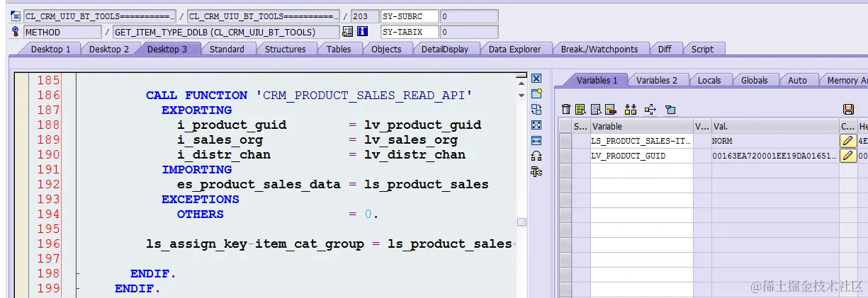Click the CALL FUNCTION 'CRM_PRODUCT_SALES_READ_API' line

click(309, 95)
